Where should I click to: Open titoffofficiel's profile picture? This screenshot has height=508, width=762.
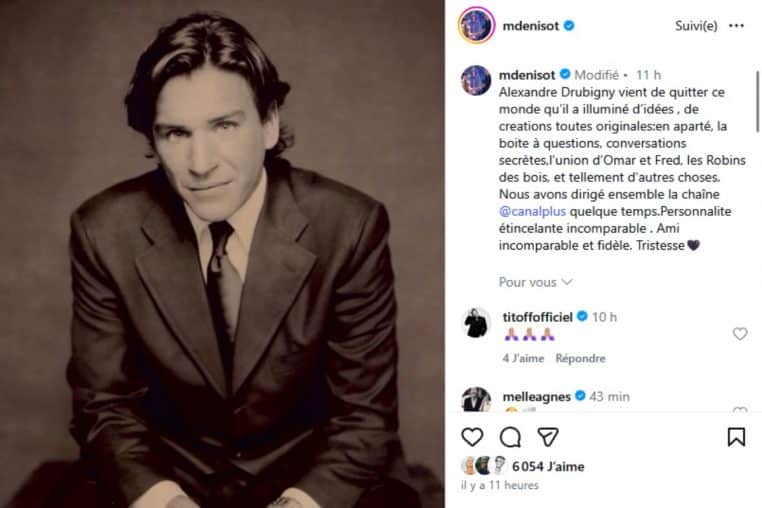coord(476,322)
